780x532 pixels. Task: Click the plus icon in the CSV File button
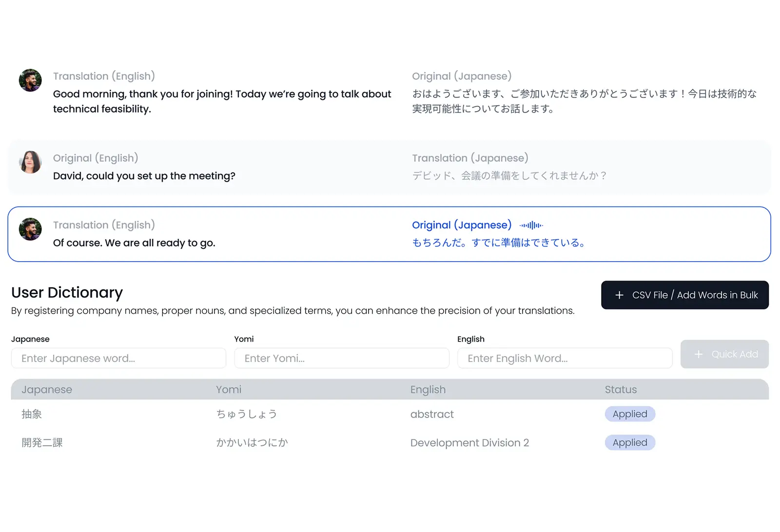(619, 295)
